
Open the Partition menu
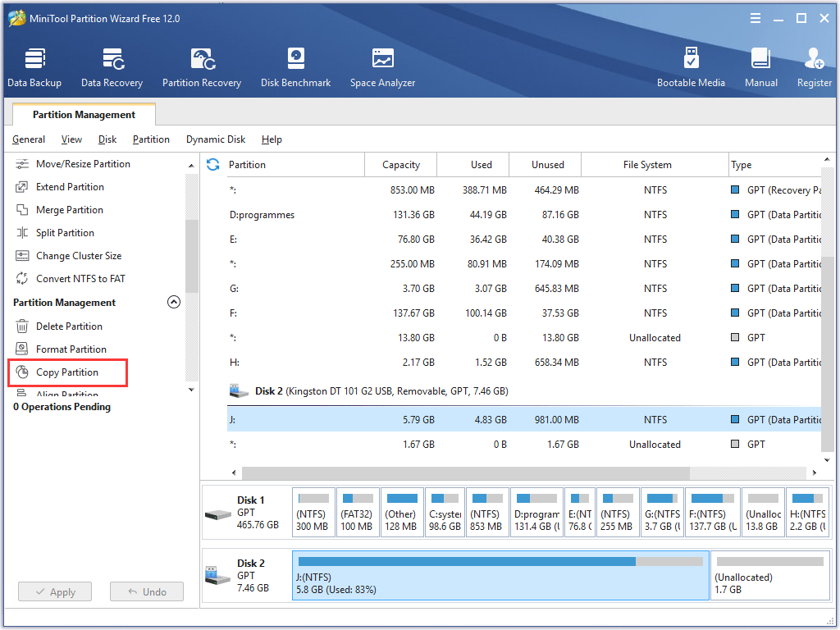(151, 139)
